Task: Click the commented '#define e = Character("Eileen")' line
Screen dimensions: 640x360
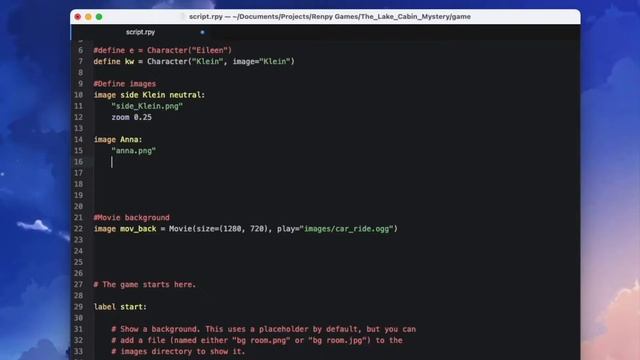Action: pos(162,50)
